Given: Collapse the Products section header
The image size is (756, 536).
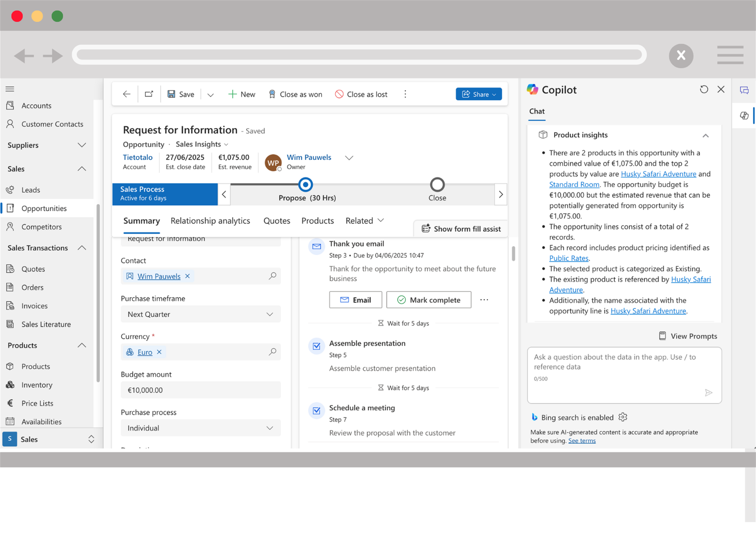Looking at the screenshot, I should 82,345.
